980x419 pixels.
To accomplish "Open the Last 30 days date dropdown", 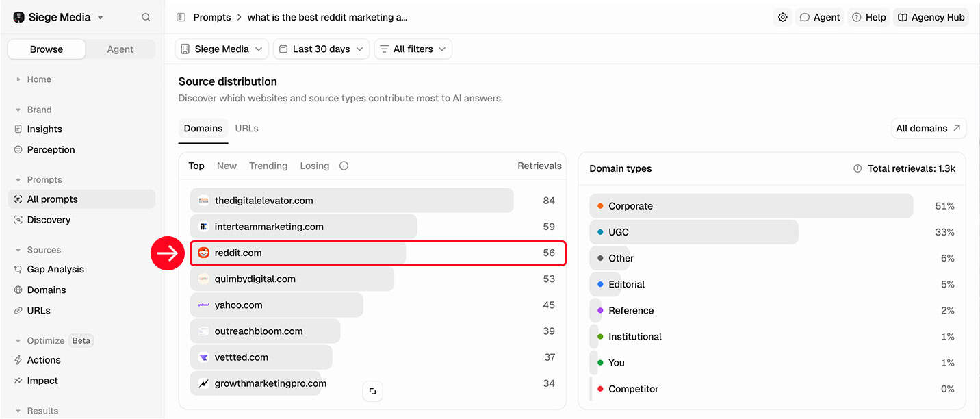I will 321,49.
